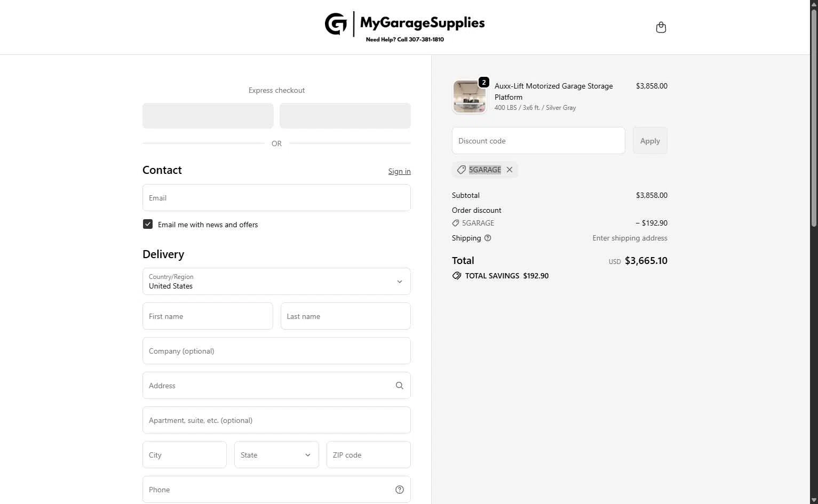Click the Apply discount button
Viewport: 818px width, 504px height.
click(650, 141)
